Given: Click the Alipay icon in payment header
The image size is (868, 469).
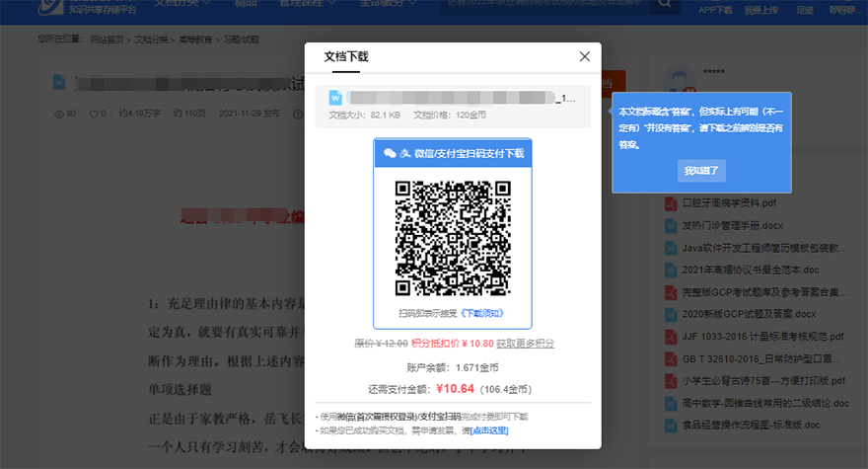Looking at the screenshot, I should (x=405, y=153).
